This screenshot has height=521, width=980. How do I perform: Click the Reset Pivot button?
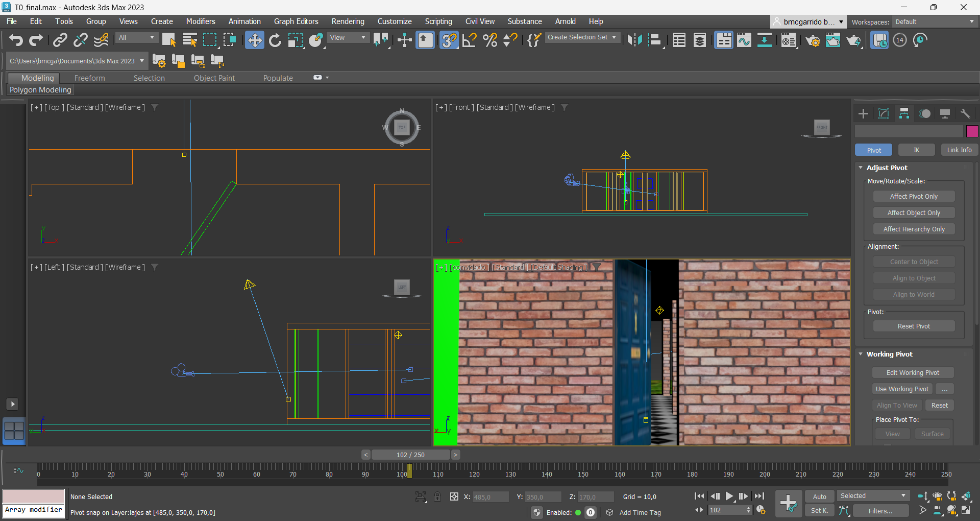(x=913, y=326)
